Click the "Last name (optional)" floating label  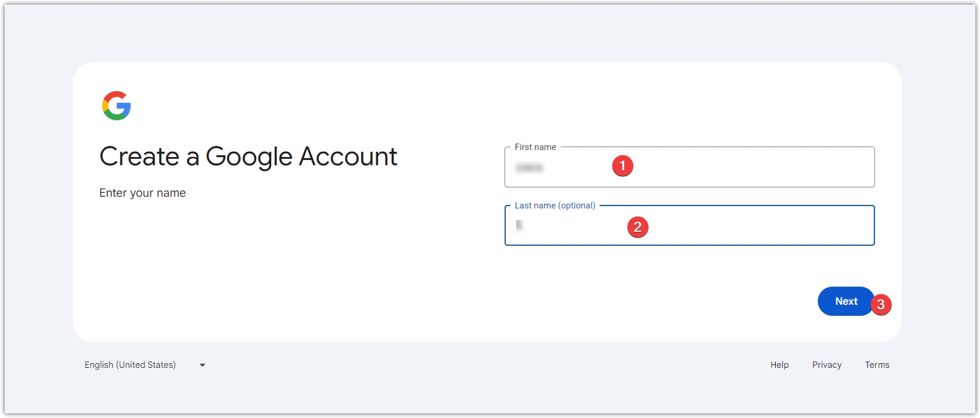[x=555, y=205]
